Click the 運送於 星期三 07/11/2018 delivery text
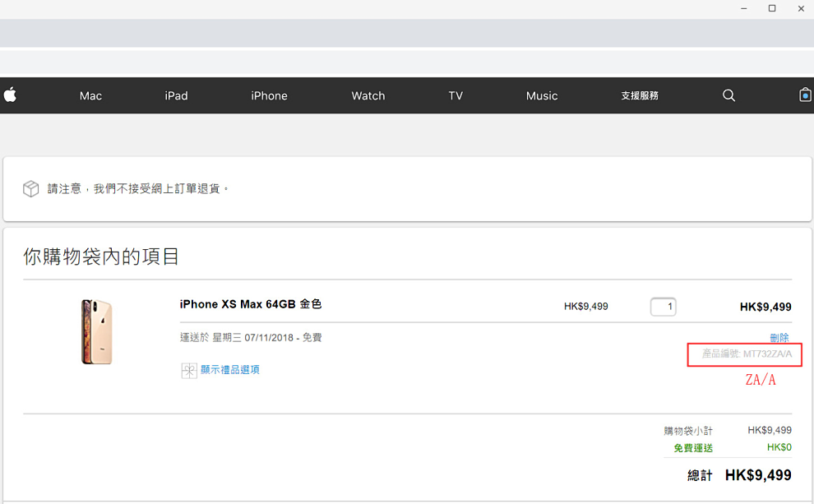Viewport: 814px width, 504px height. coord(251,338)
